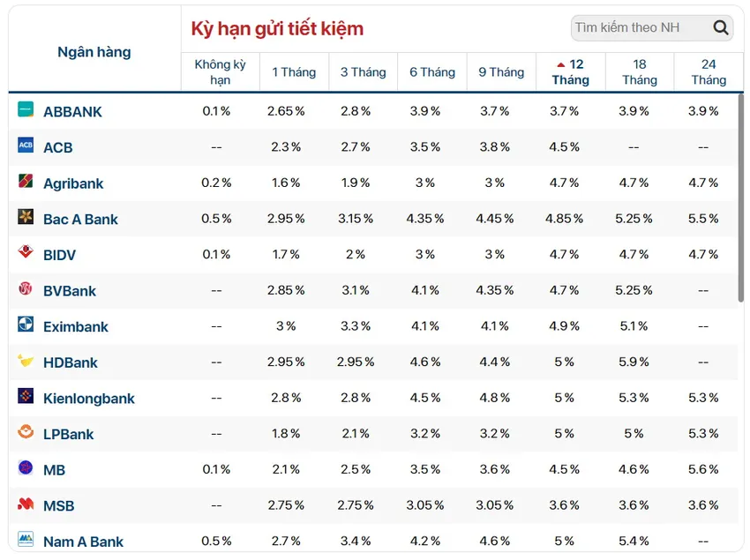Click the table's vertical scrollbar thumb

click(x=741, y=198)
